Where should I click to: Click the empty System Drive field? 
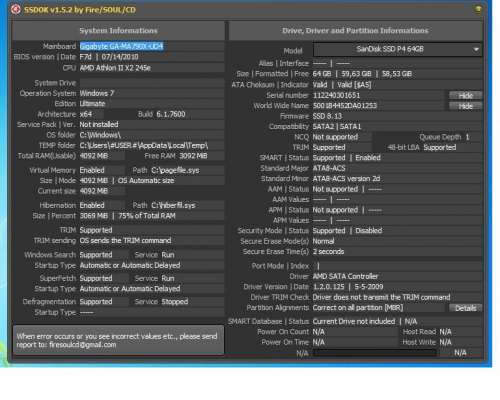click(152, 83)
